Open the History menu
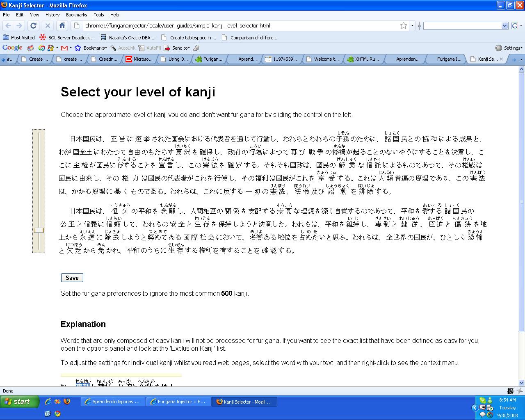The image size is (525, 420). tap(52, 15)
